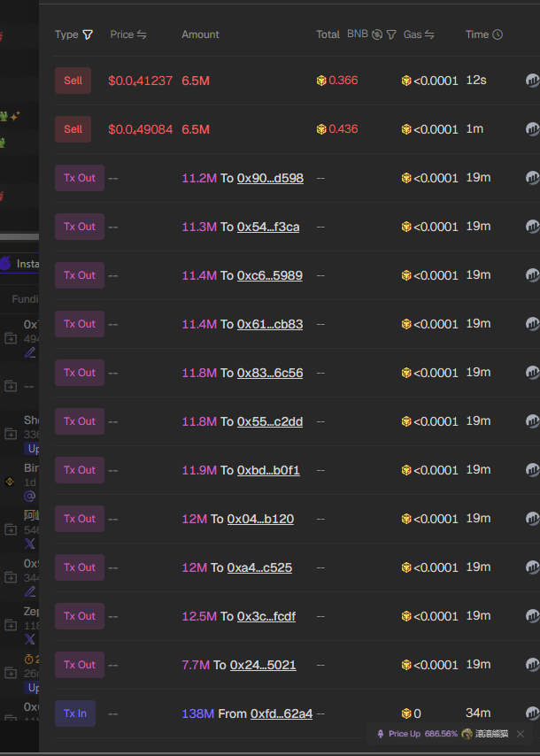
Task: Open sender address 0xfd...62a4
Action: coord(282,714)
